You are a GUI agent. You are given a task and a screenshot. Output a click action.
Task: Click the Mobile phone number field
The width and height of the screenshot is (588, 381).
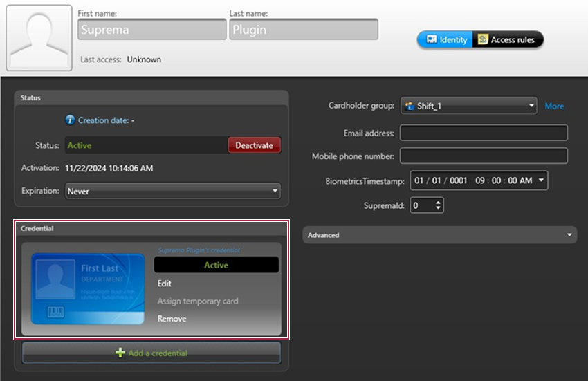[x=484, y=156]
